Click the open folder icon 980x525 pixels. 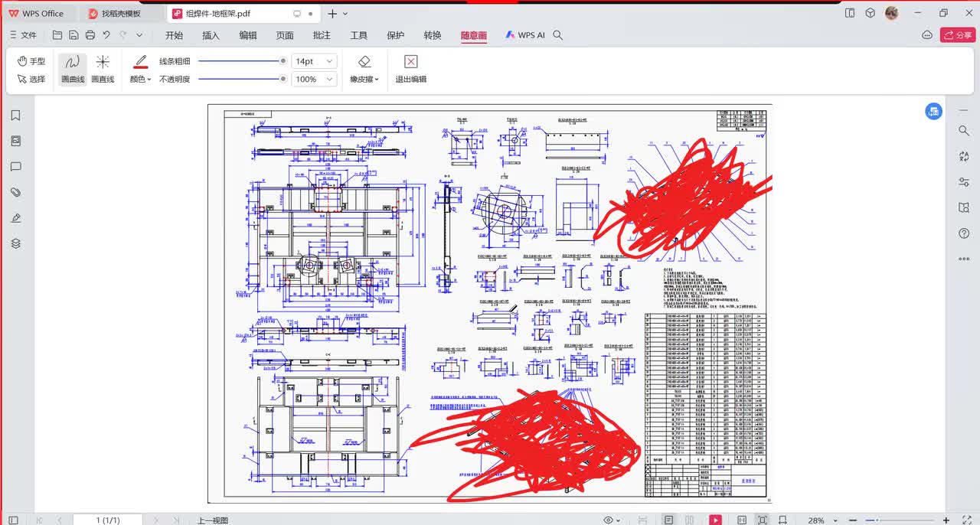coord(57,35)
